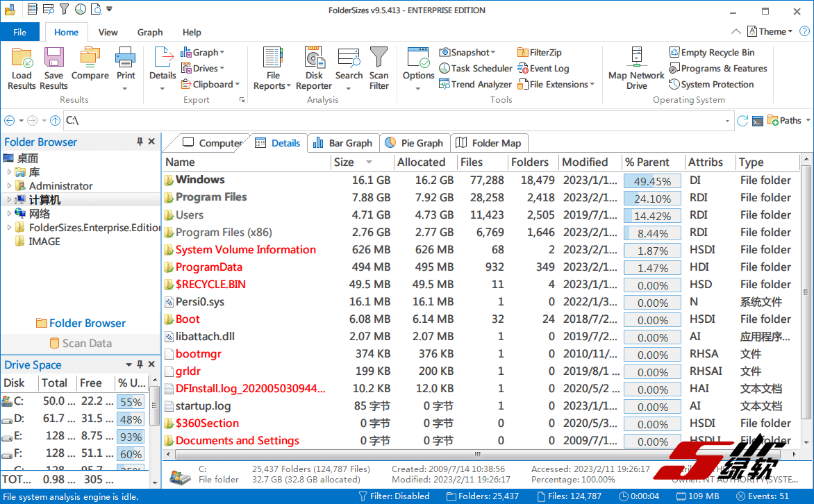Viewport: 814px width, 504px height.
Task: Expand the Administrator tree node
Action: [9, 186]
